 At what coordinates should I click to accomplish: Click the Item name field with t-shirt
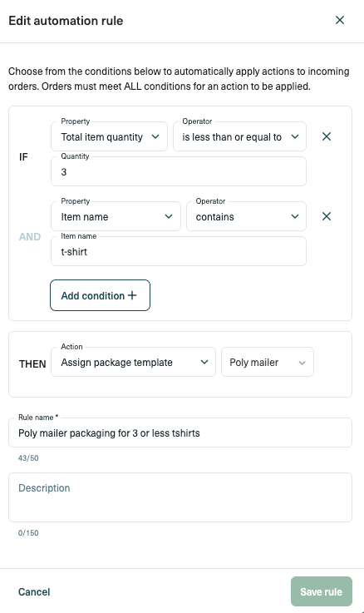click(179, 251)
